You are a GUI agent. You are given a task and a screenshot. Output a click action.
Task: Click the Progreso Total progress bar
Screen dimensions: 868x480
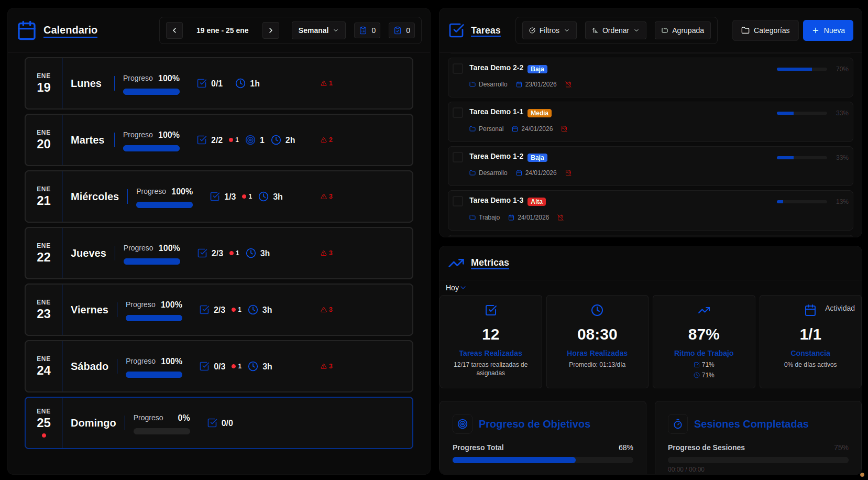point(543,460)
